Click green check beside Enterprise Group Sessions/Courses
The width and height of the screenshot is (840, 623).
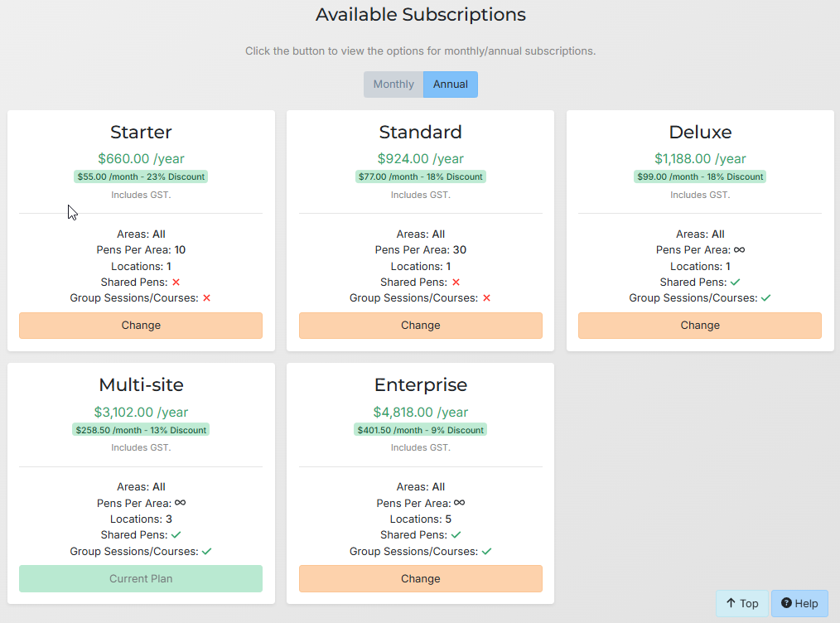point(486,551)
